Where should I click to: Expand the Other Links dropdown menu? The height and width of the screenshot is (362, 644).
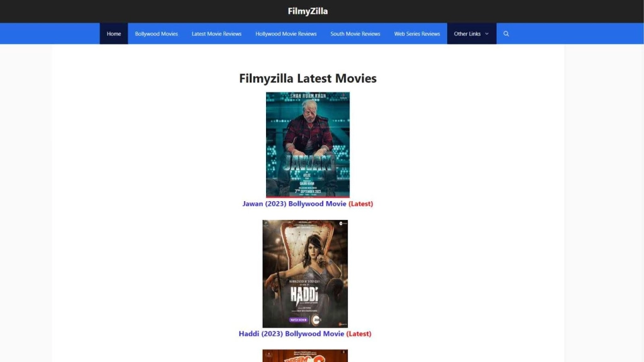[472, 34]
